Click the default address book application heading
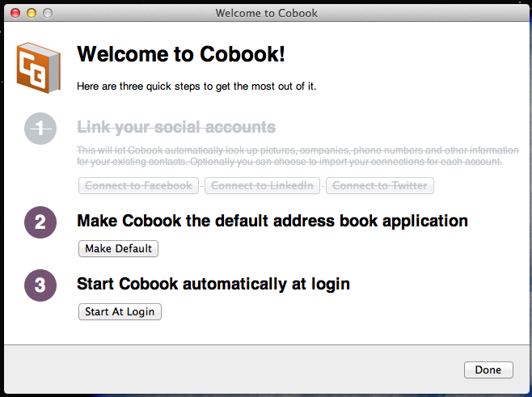The image size is (532, 397). [272, 220]
